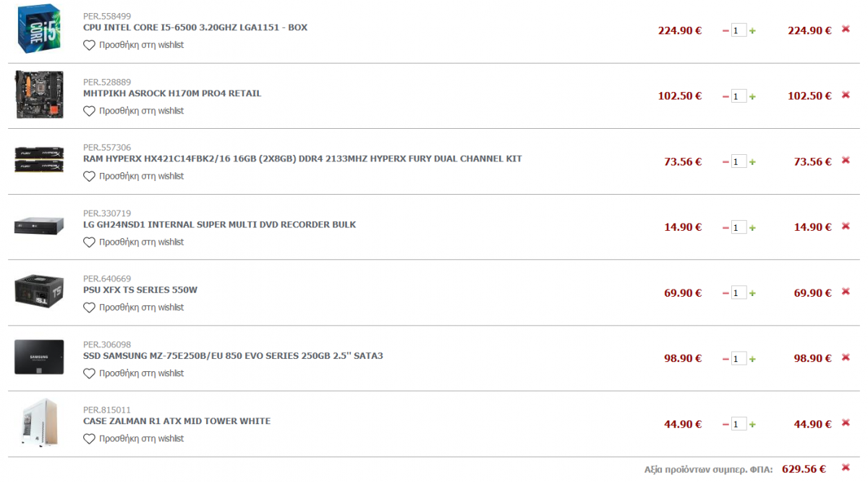868x482 pixels.
Task: Remove XFX TS Series PSU from cart
Action: pyautogui.click(x=846, y=292)
